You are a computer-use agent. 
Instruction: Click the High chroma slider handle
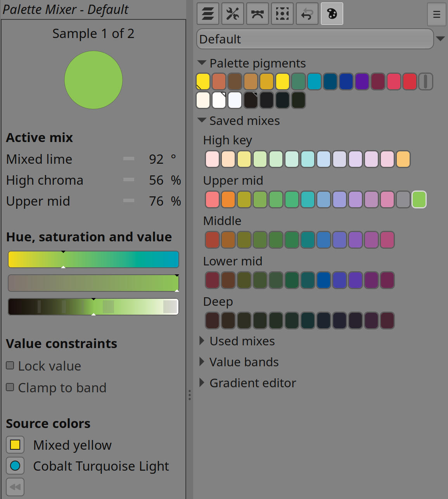[x=129, y=180]
